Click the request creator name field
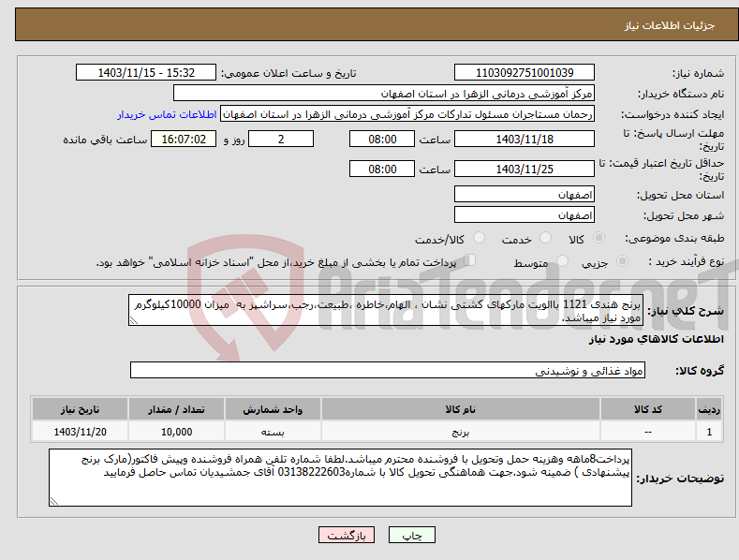The image size is (739, 560). pyautogui.click(x=407, y=114)
